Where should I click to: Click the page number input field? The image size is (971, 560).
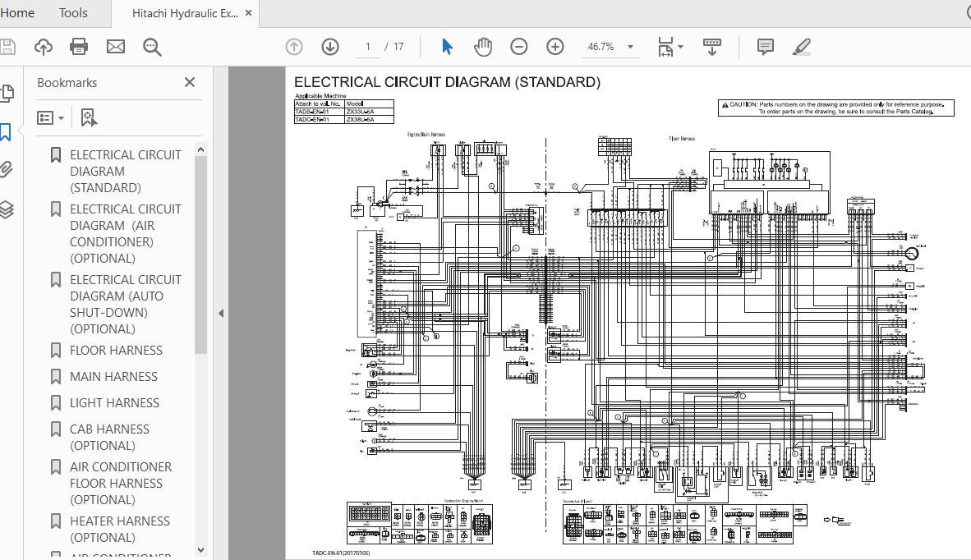point(368,47)
